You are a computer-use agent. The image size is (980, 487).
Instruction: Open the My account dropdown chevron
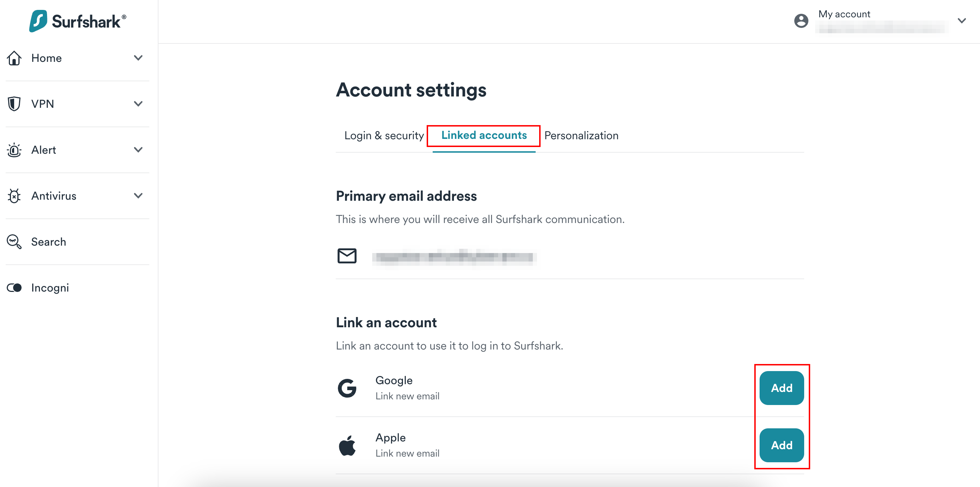961,21
